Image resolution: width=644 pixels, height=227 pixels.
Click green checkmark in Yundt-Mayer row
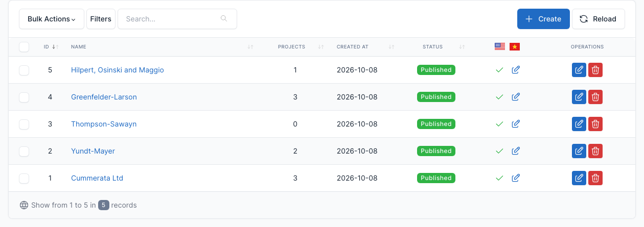point(500,151)
